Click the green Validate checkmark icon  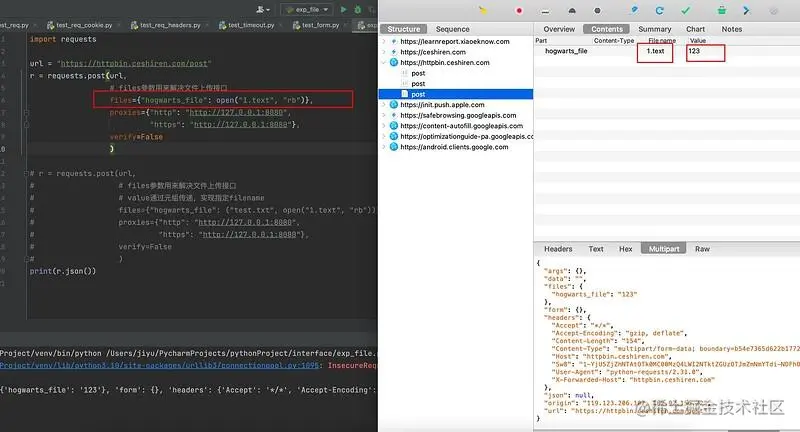685,10
